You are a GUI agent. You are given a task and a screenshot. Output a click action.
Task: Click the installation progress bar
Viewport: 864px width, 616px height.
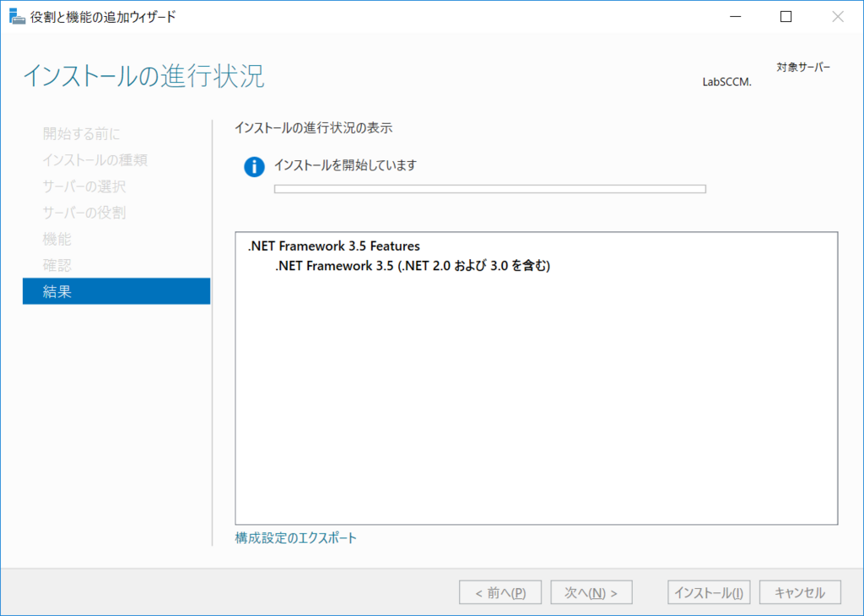(x=490, y=189)
